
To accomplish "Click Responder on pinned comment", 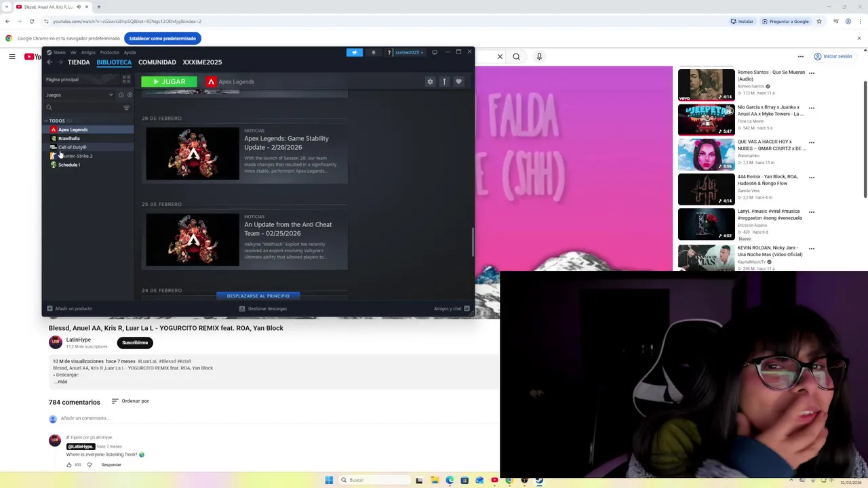I will [111, 465].
